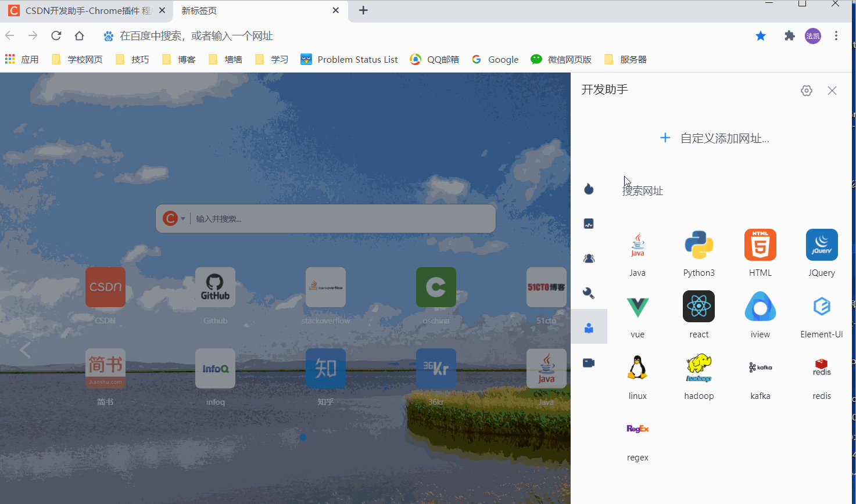Open the InfoQ tile

point(215,368)
